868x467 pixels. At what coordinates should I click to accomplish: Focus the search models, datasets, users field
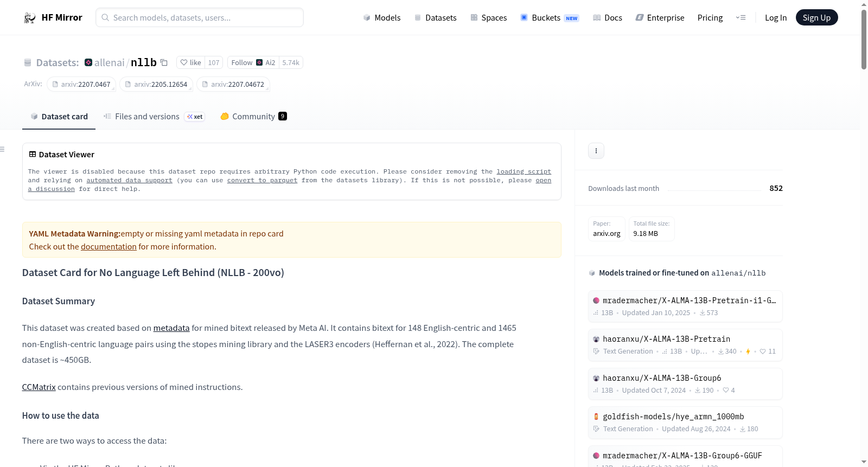coord(200,17)
